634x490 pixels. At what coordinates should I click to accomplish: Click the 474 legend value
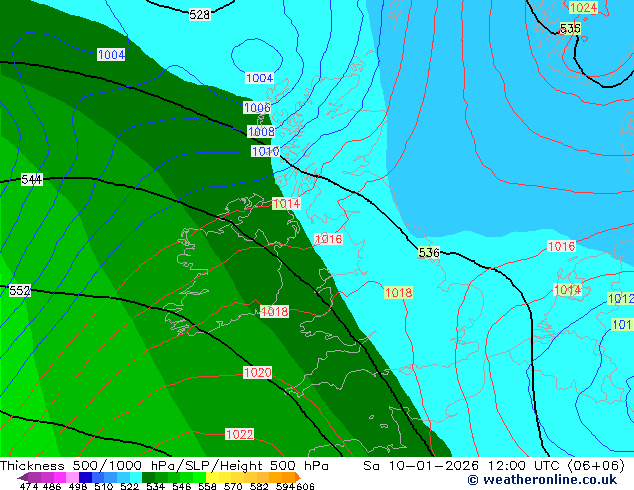(x=28, y=486)
